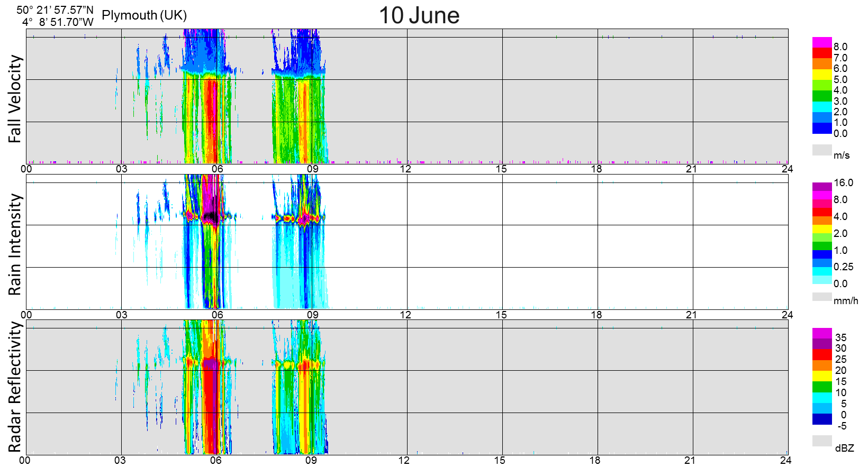Click the purple 16.0 swatch in Rain Intensity legend
Screen dimensions: 868x476
coord(822,187)
